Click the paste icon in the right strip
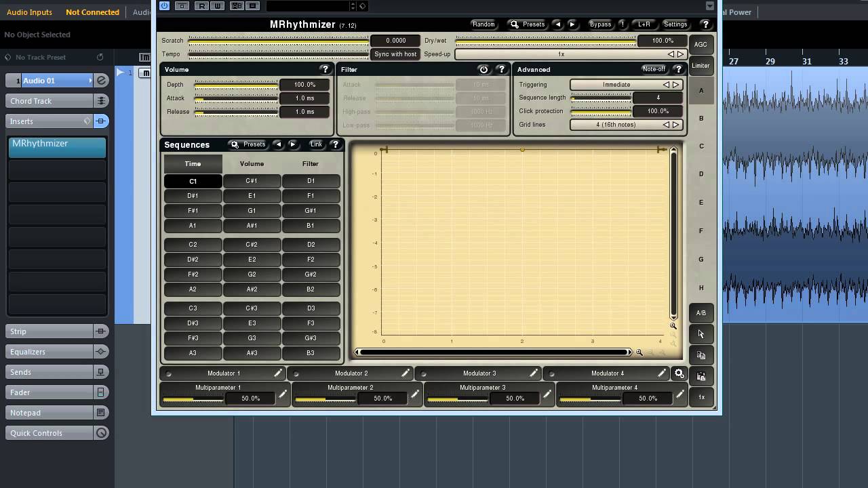Screen dimensions: 868x488 (701, 376)
